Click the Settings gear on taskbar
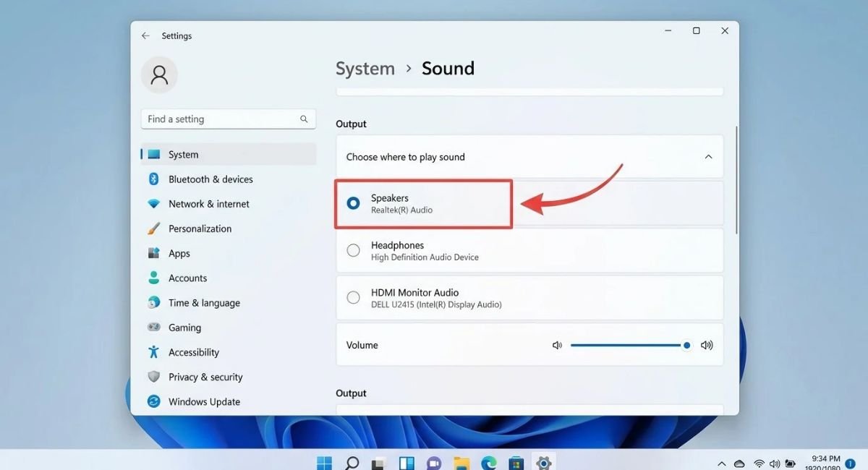The width and height of the screenshot is (868, 470). click(x=543, y=463)
